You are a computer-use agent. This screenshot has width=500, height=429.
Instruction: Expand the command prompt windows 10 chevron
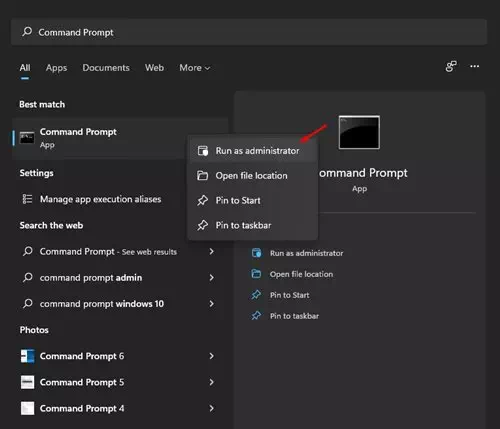click(x=211, y=304)
